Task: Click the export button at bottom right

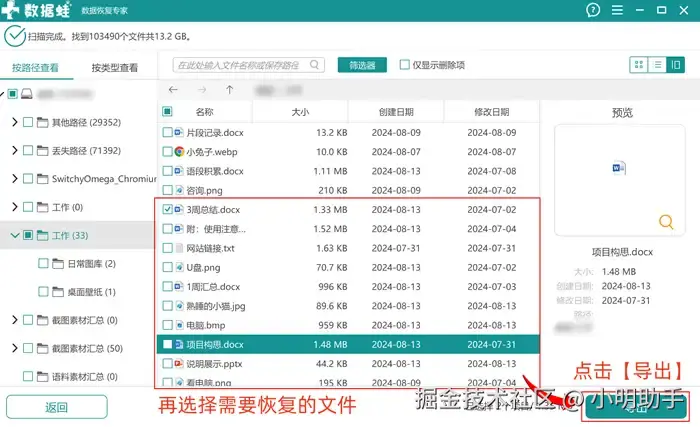Action: (636, 406)
